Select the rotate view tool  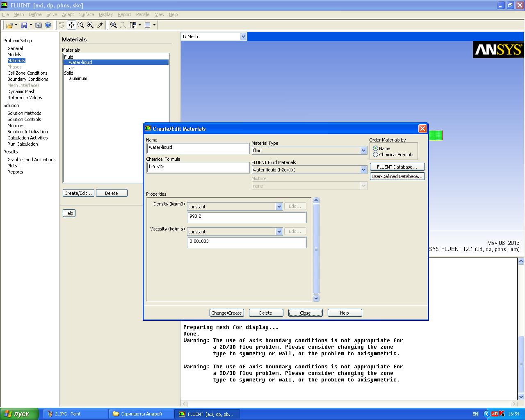point(62,25)
